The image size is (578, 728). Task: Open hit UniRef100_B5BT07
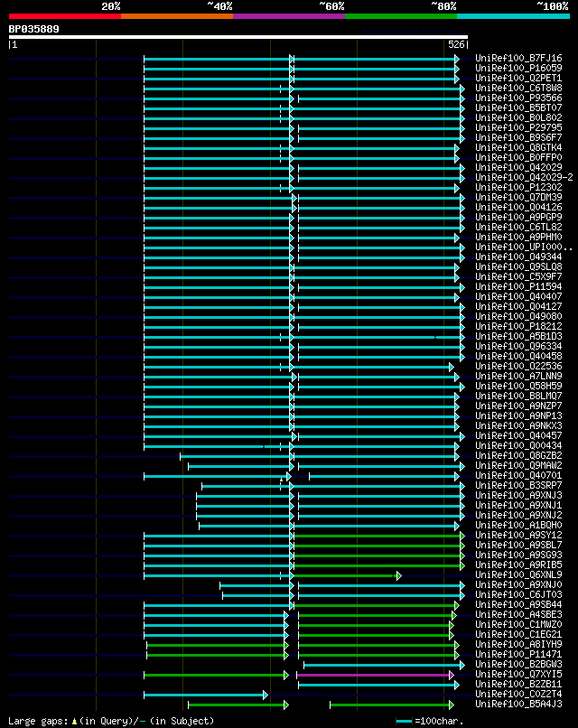pyautogui.click(x=518, y=108)
